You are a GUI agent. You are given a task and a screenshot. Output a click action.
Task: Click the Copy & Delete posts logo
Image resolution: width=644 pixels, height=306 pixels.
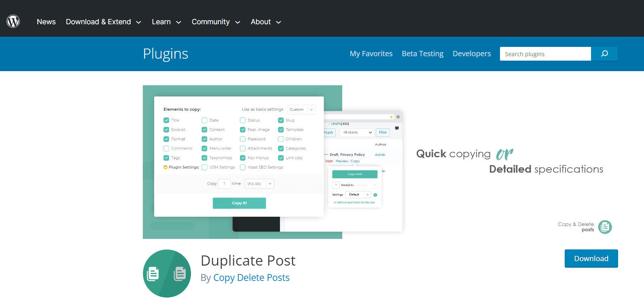pyautogui.click(x=585, y=227)
